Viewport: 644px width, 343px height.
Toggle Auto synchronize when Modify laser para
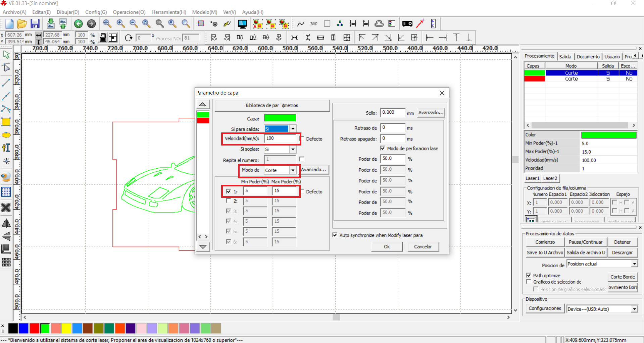(x=335, y=235)
